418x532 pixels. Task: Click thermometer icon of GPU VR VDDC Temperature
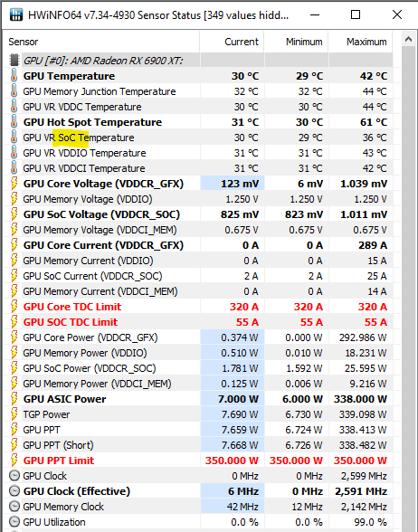[14, 107]
